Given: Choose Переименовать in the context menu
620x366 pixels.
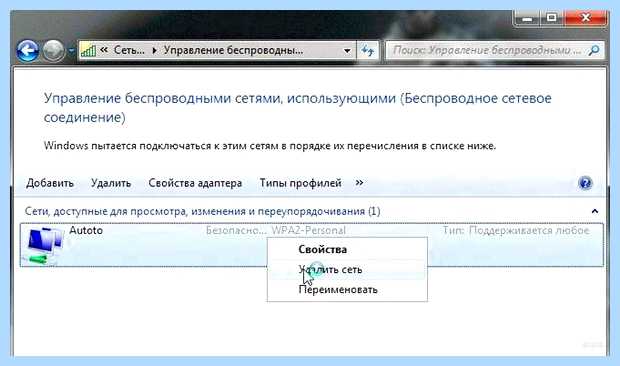Looking at the screenshot, I should click(348, 290).
